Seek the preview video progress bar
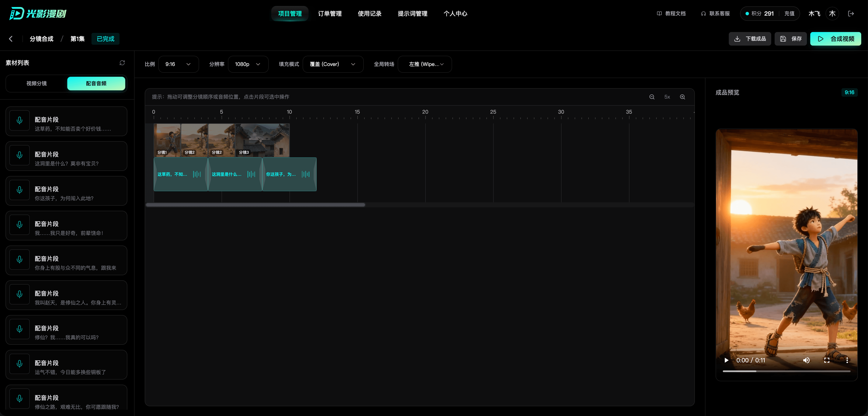 pyautogui.click(x=787, y=371)
